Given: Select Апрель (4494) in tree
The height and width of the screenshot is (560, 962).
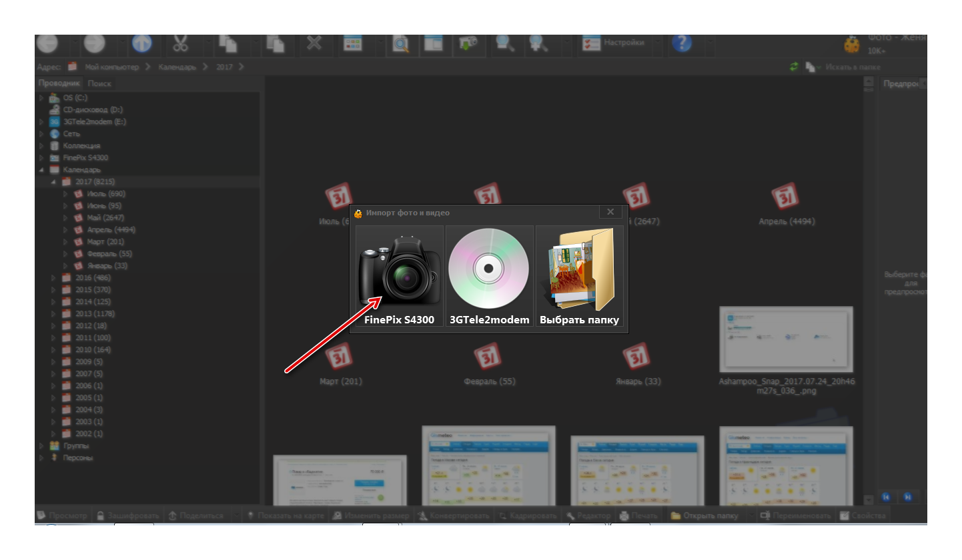Looking at the screenshot, I should [111, 230].
